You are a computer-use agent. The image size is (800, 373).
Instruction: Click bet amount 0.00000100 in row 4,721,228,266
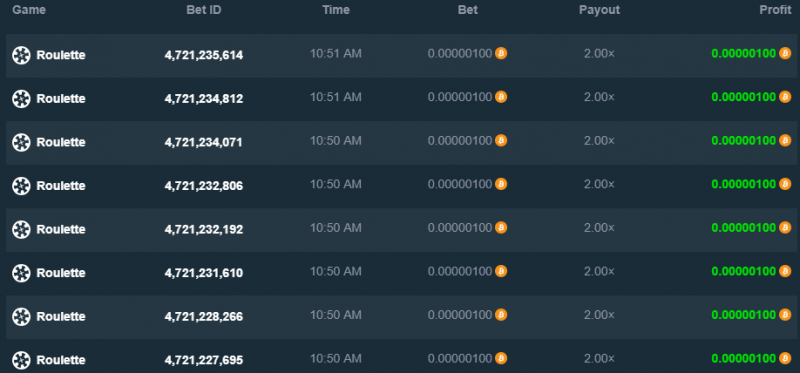pos(460,314)
